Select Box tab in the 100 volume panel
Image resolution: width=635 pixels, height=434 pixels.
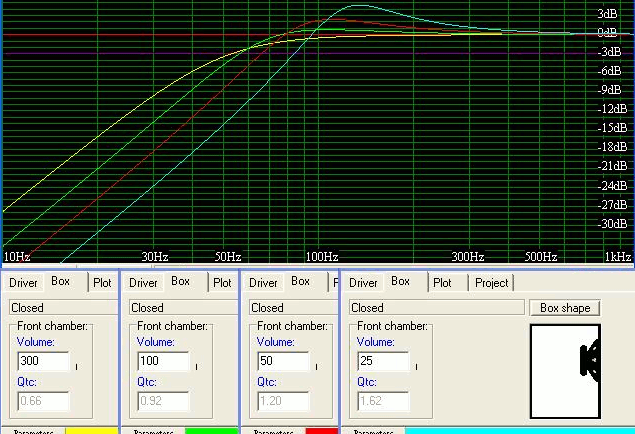(180, 281)
